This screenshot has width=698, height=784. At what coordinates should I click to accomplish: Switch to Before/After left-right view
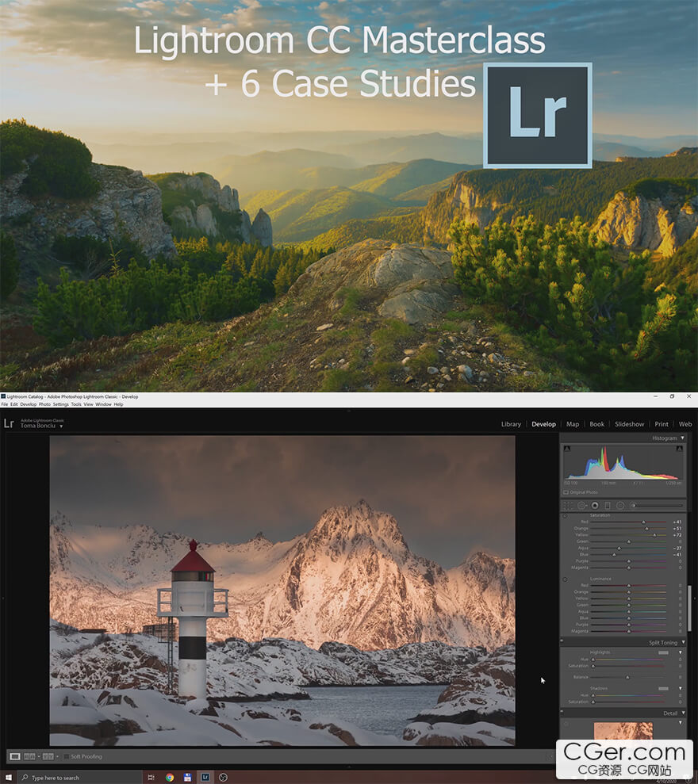click(x=29, y=756)
